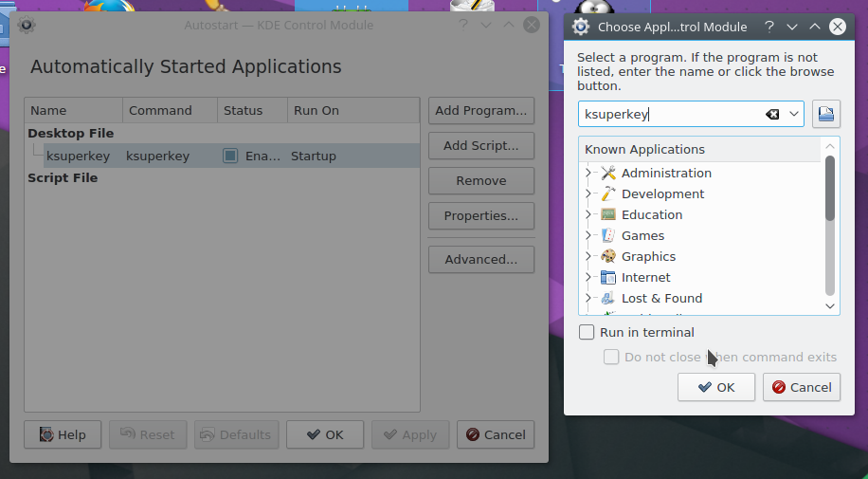Screen dimensions: 868x479
Task: Open the program name history dropdown
Action: [x=793, y=114]
